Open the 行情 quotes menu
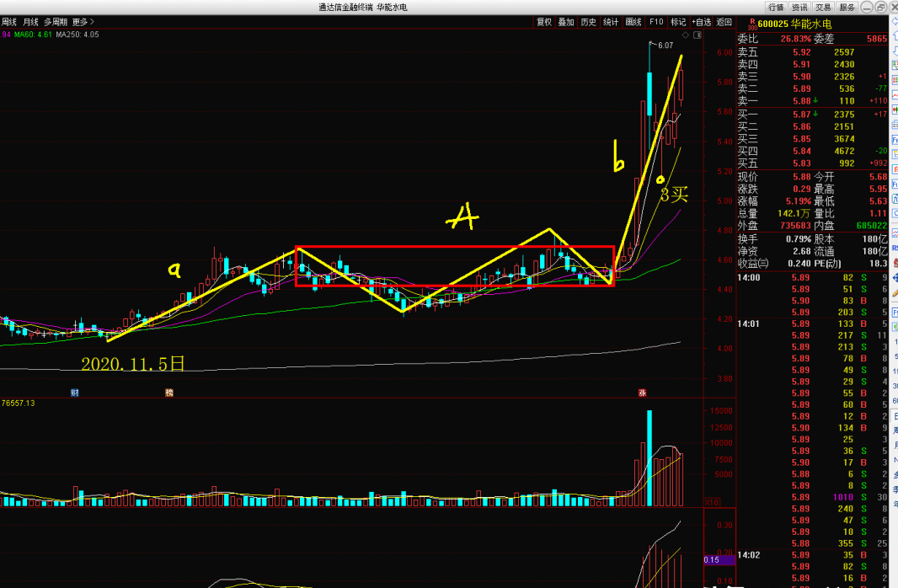 776,7
